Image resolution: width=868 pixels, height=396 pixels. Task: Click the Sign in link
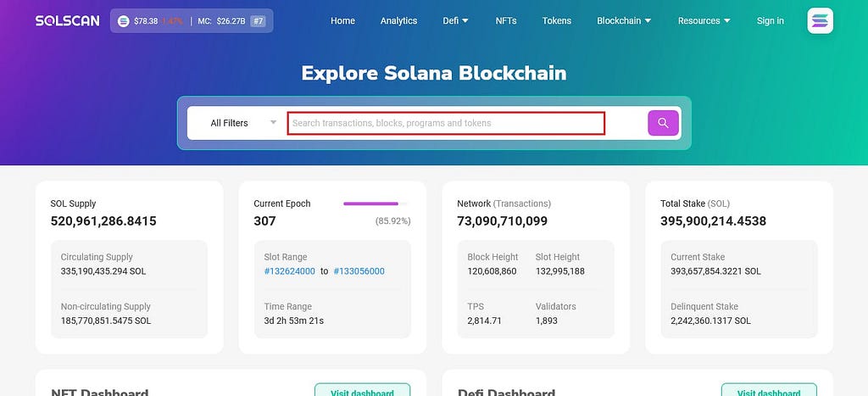point(770,21)
